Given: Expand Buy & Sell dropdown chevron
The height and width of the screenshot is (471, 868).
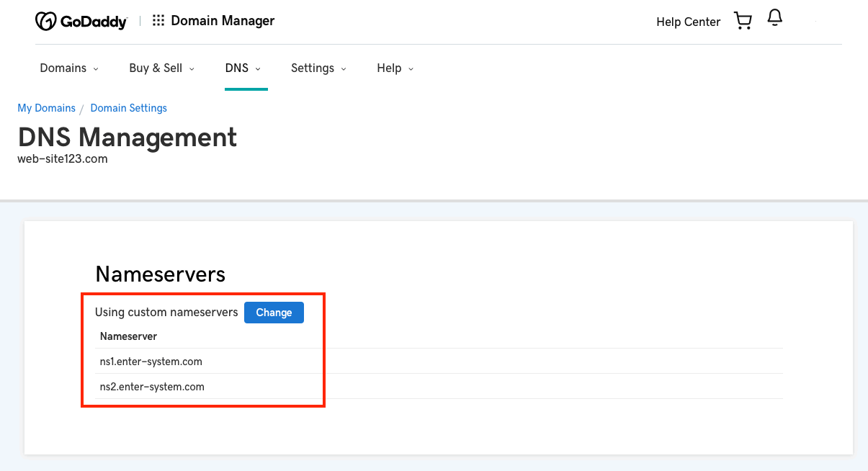Looking at the screenshot, I should click(x=192, y=69).
